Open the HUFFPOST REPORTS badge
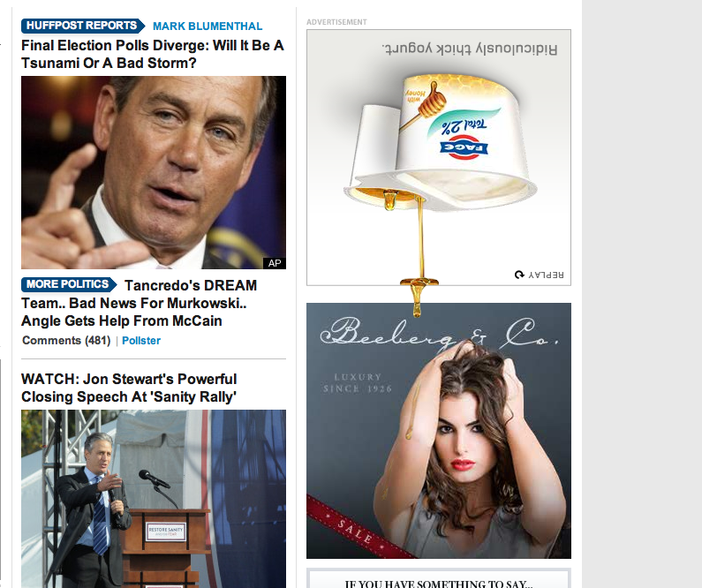702x588 pixels. point(83,26)
